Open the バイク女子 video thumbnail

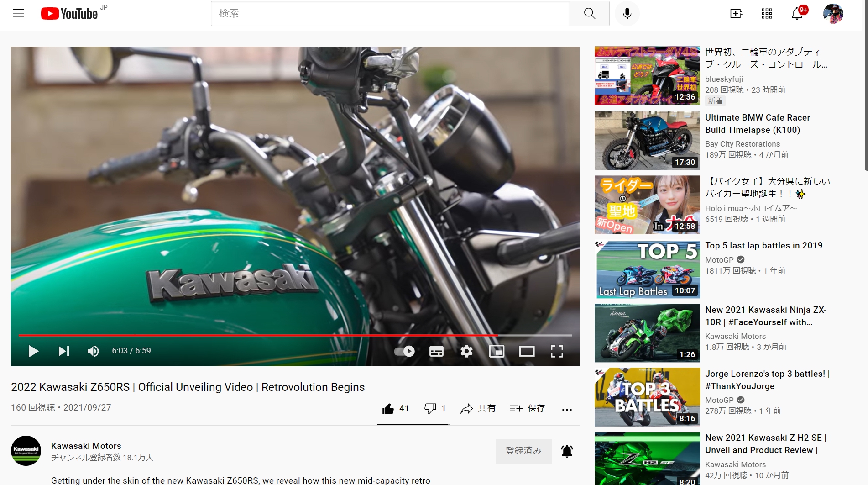pyautogui.click(x=647, y=205)
